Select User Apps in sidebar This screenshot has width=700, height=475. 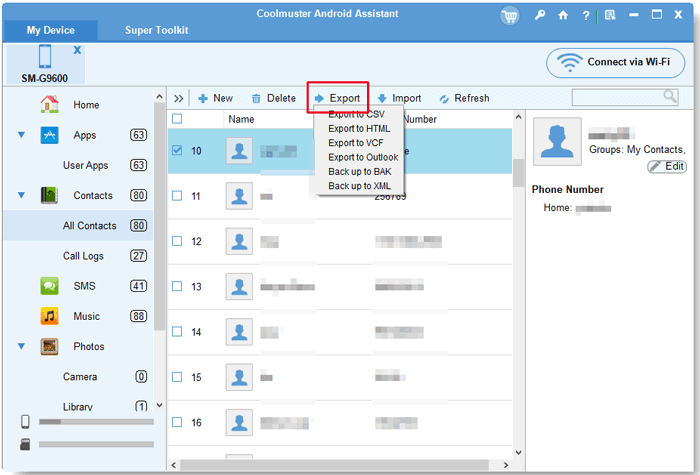(x=85, y=165)
